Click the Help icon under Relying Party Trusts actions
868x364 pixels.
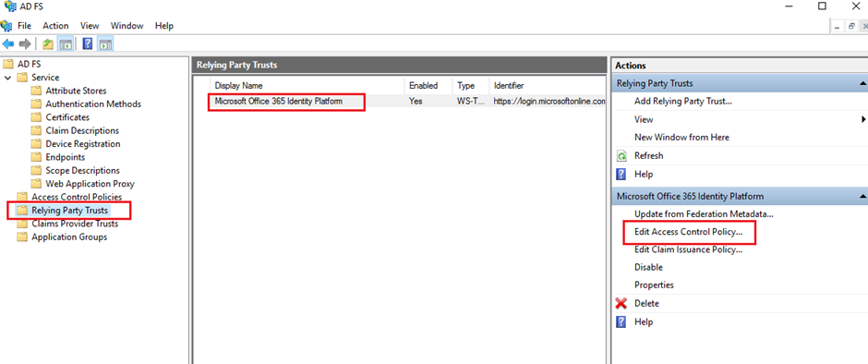pos(621,174)
